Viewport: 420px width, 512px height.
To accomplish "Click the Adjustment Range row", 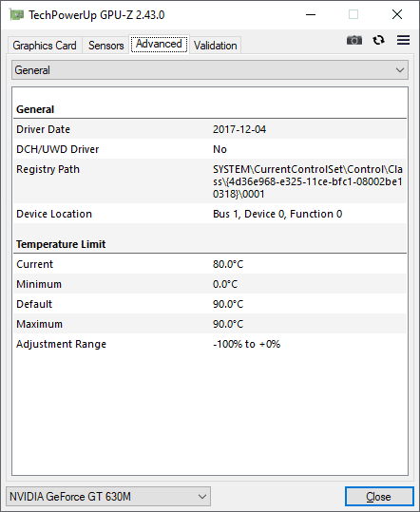I will [x=210, y=344].
